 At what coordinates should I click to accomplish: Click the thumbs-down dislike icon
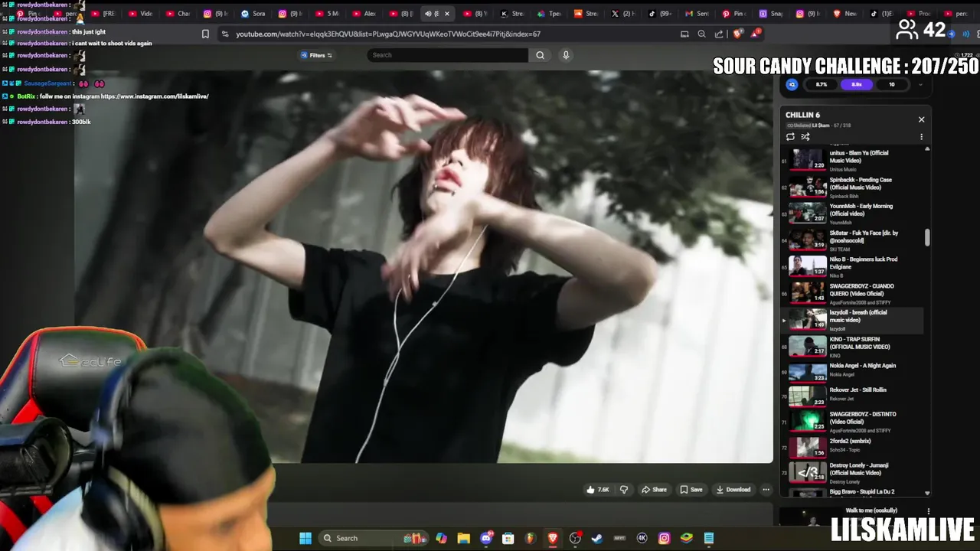(x=624, y=490)
